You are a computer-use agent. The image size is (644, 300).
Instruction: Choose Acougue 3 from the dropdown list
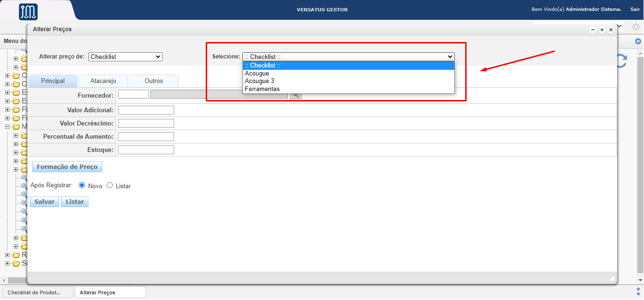[259, 81]
